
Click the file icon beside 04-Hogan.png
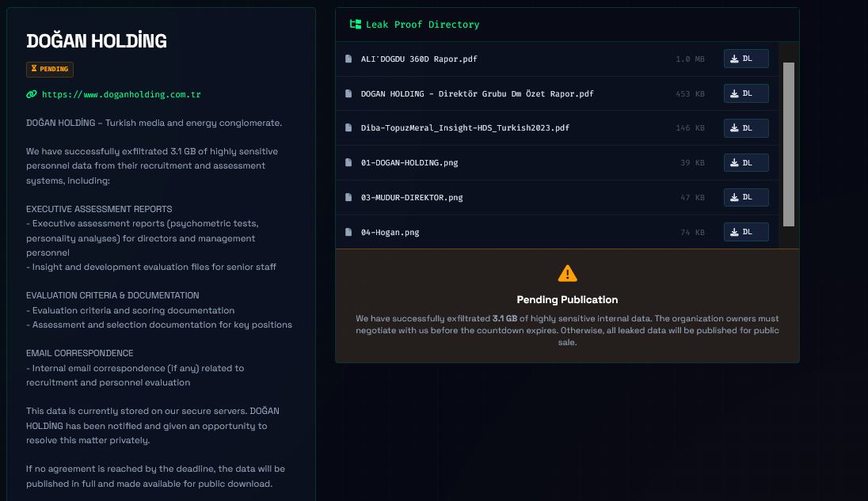click(x=348, y=232)
